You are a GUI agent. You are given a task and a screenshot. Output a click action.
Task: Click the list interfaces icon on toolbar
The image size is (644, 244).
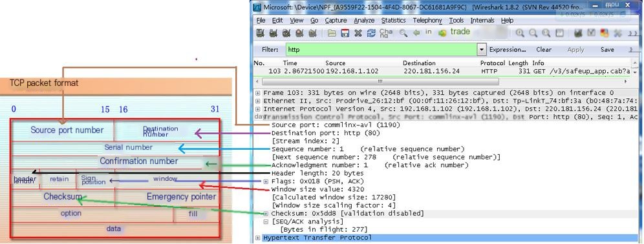260,33
